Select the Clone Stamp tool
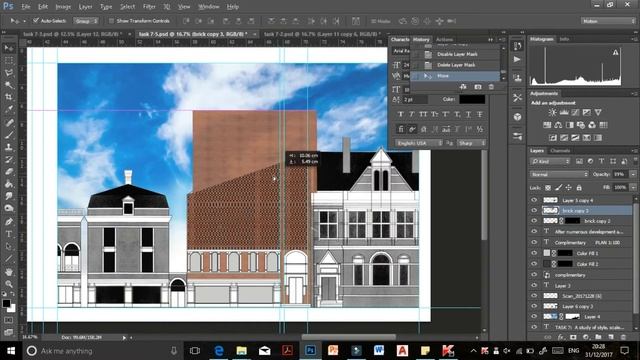Viewport: 640px width, 360px height. 9,147
